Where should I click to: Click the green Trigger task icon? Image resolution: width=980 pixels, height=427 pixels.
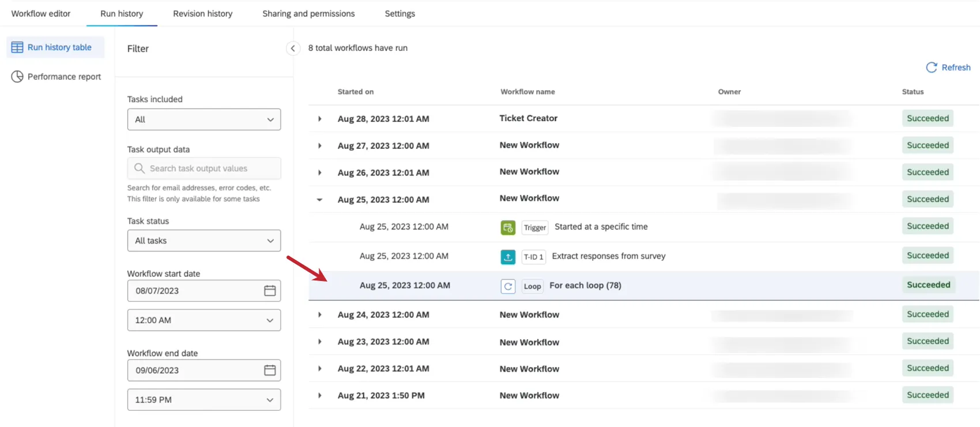click(x=508, y=228)
